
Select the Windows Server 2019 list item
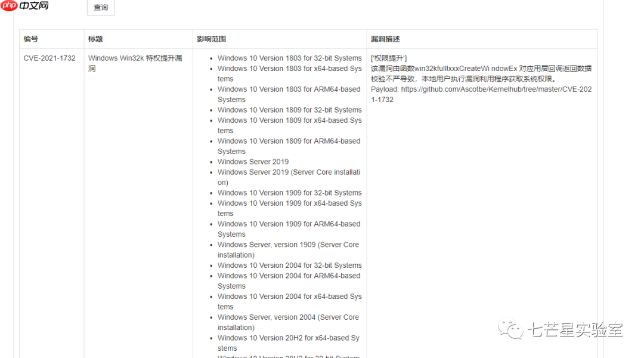(253, 161)
